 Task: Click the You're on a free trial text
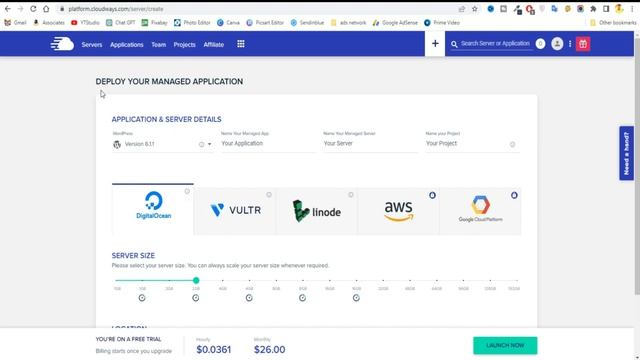(128, 339)
